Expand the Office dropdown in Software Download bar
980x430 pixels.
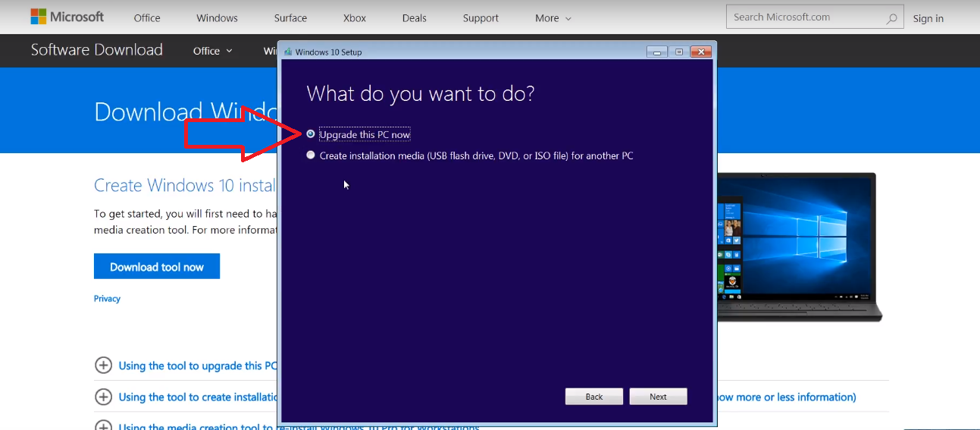(x=213, y=51)
